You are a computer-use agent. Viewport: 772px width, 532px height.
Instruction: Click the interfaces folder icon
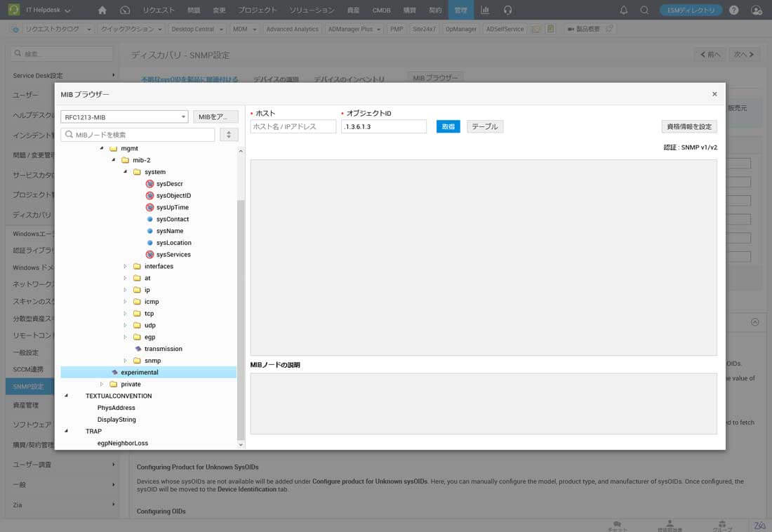click(138, 267)
